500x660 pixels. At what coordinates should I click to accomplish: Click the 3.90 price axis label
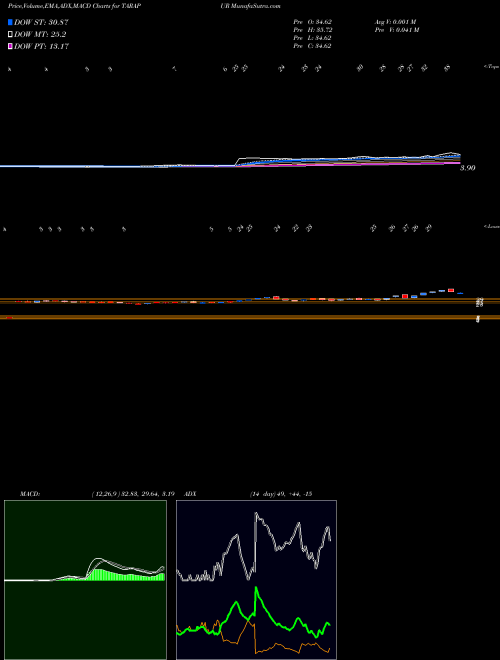tap(467, 168)
